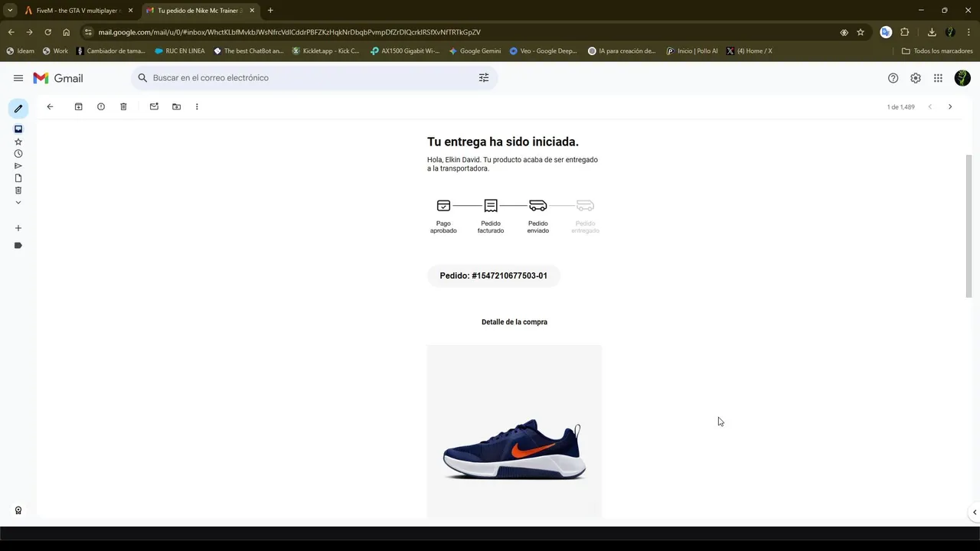Open the eye icon in address bar
This screenshot has height=551, width=980.
pos(844,32)
